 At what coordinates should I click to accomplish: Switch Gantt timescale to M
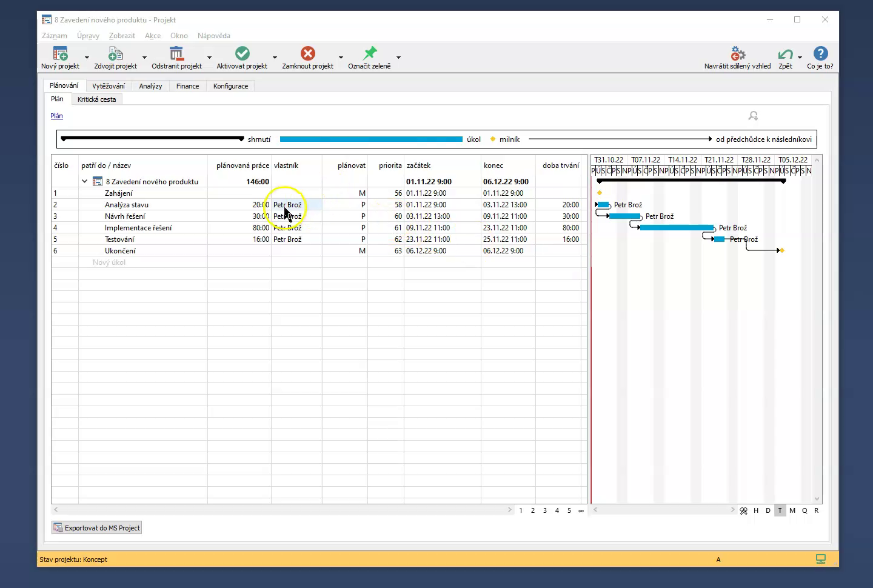tap(792, 510)
